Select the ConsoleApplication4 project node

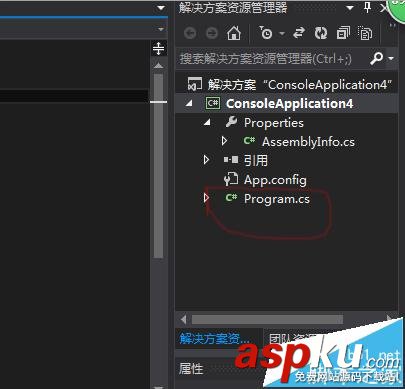coord(289,104)
